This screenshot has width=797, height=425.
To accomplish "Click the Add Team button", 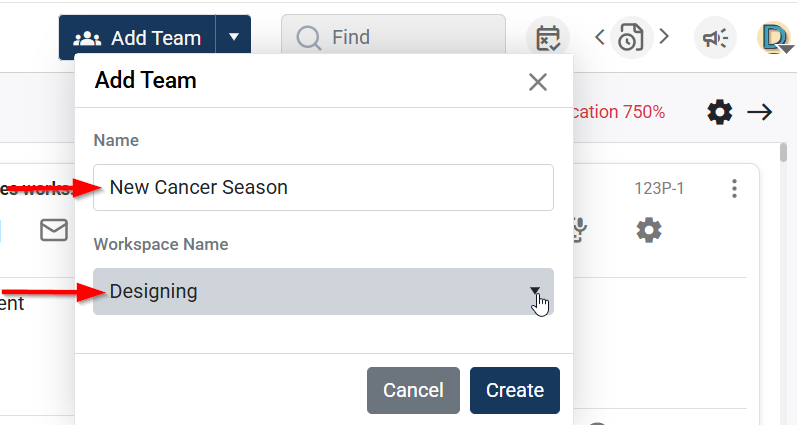I will 138,38.
